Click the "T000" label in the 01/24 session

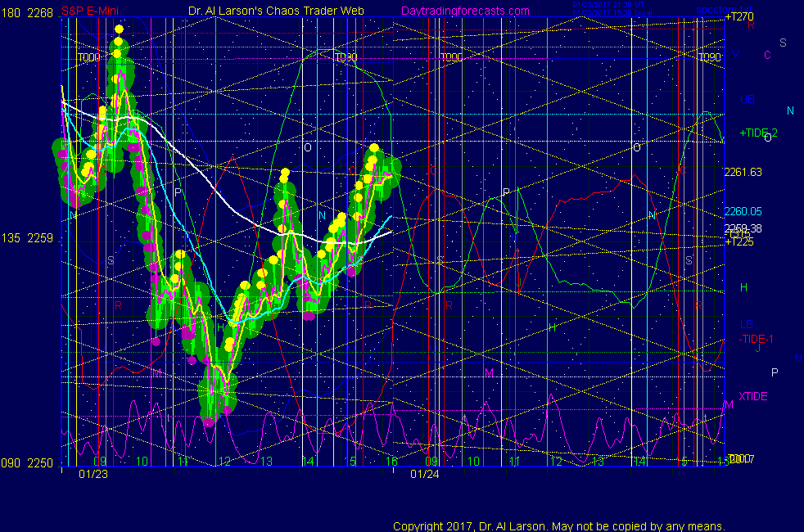[x=451, y=57]
